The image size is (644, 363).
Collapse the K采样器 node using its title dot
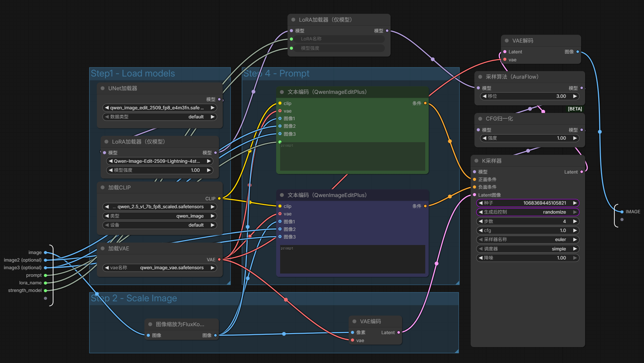[477, 161]
